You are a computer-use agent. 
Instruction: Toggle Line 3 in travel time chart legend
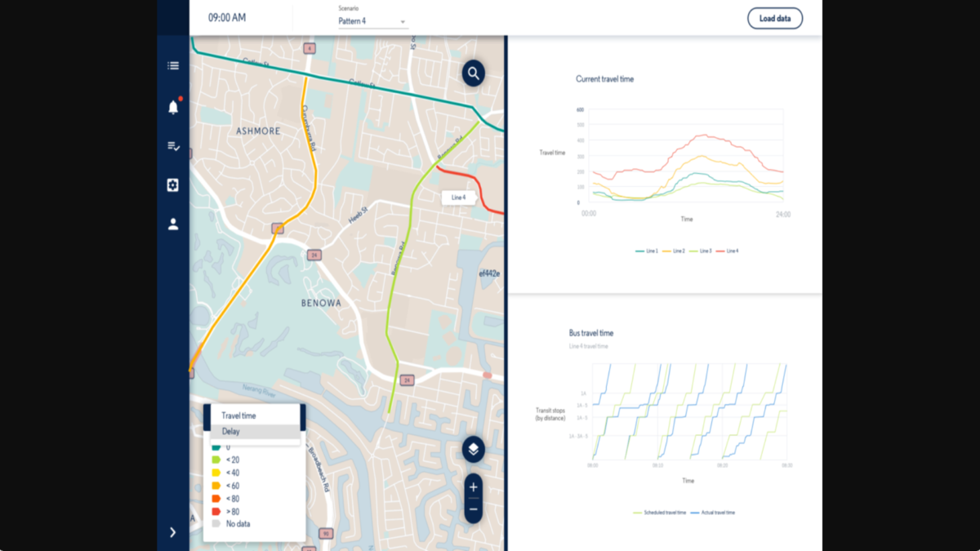[701, 251]
